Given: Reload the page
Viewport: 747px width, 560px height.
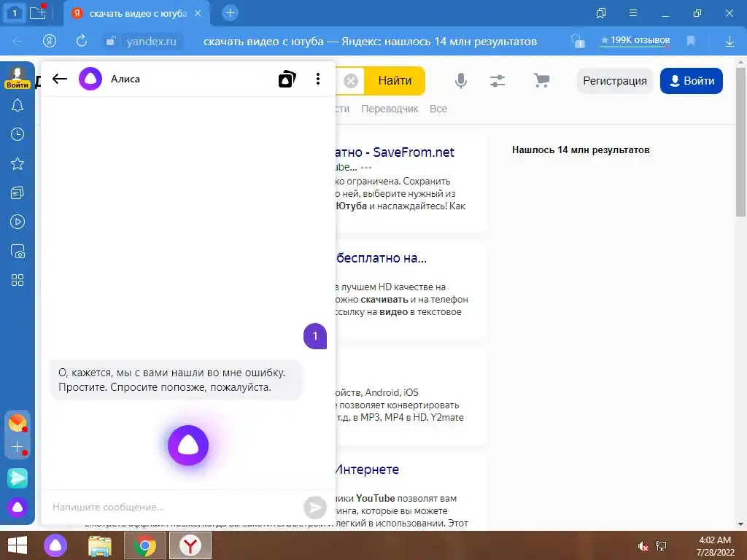Looking at the screenshot, I should pos(82,41).
